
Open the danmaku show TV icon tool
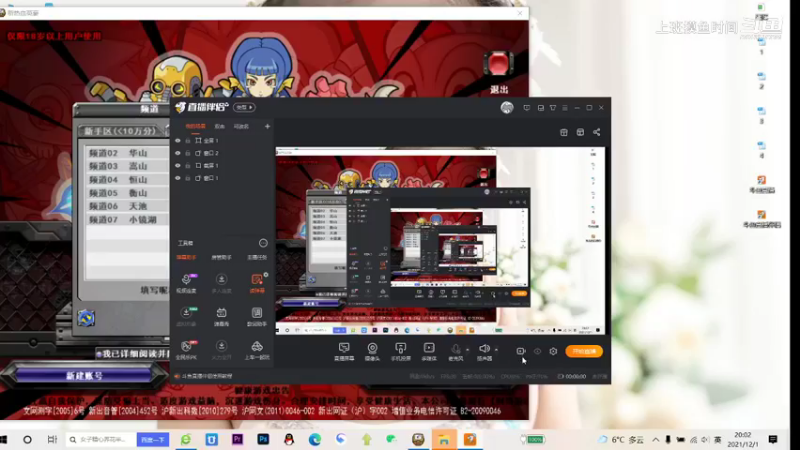[x=221, y=316]
